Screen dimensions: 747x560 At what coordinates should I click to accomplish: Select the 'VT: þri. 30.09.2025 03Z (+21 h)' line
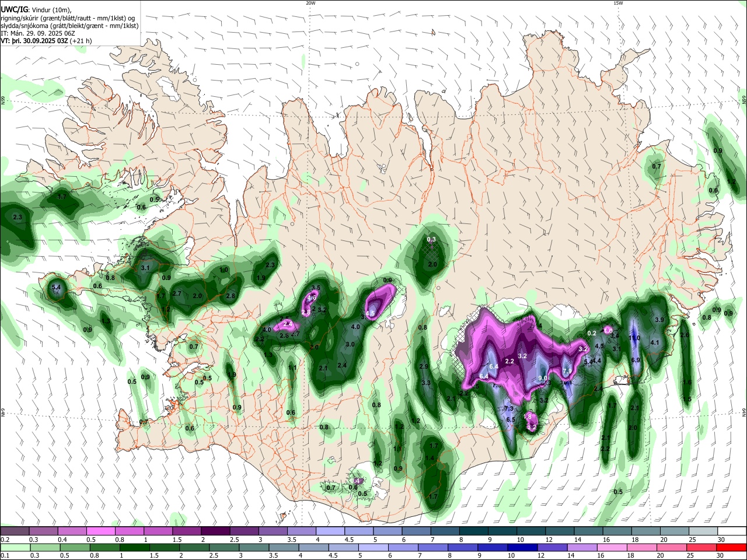click(46, 41)
